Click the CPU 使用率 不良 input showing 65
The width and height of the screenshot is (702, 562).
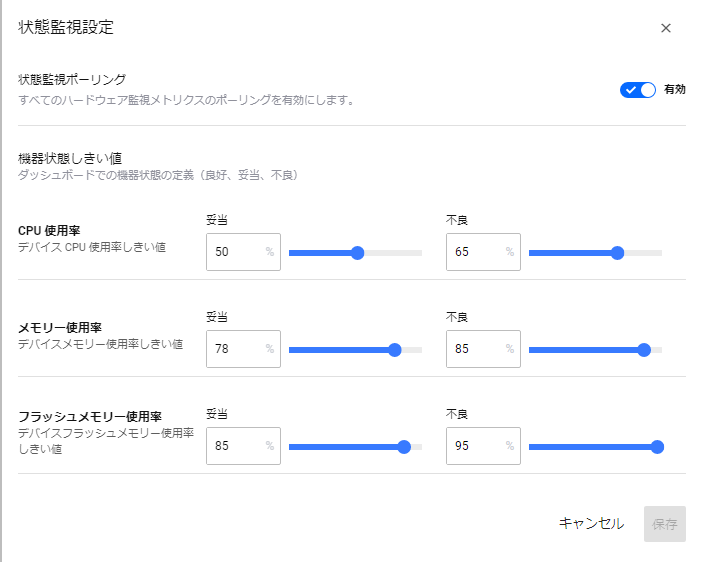coord(483,252)
